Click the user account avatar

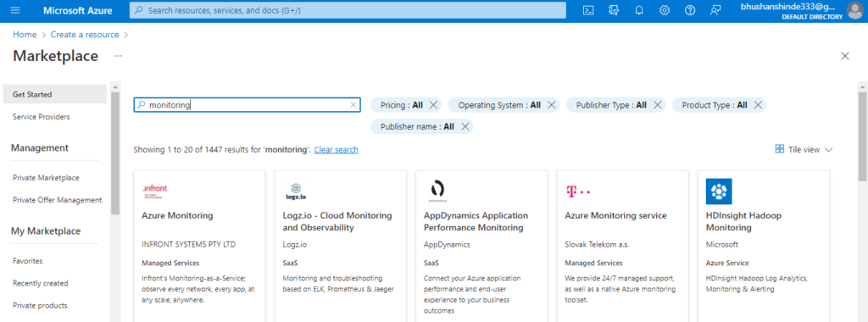(x=856, y=10)
